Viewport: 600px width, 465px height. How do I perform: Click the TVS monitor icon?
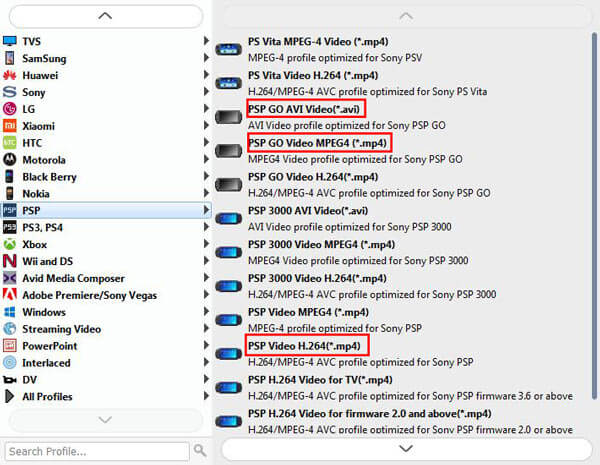[10, 41]
